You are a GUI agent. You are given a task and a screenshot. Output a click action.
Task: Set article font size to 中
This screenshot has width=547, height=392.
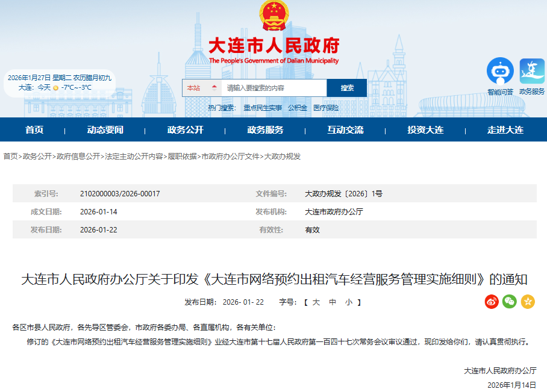pyautogui.click(x=333, y=302)
